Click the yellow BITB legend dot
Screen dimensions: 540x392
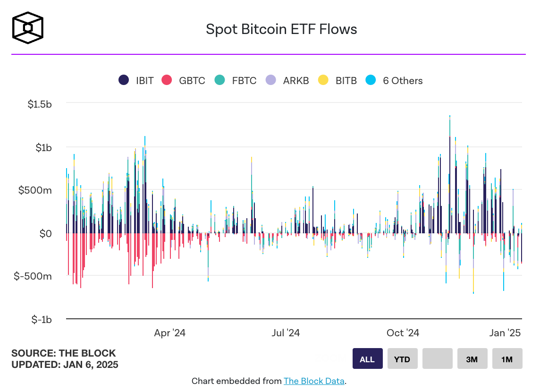(x=323, y=80)
